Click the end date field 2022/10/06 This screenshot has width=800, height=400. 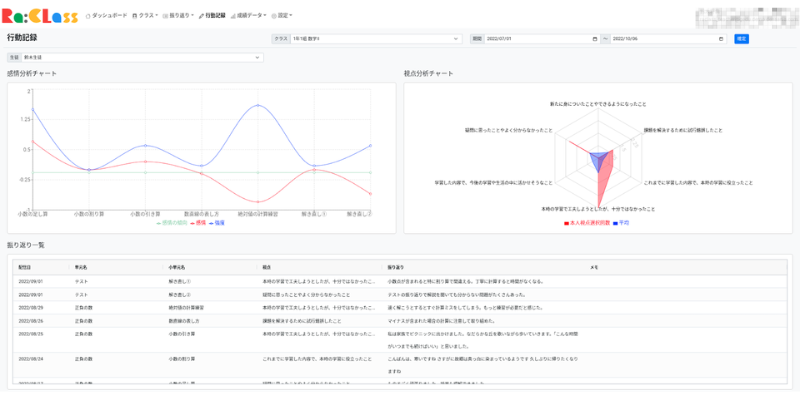click(668, 39)
